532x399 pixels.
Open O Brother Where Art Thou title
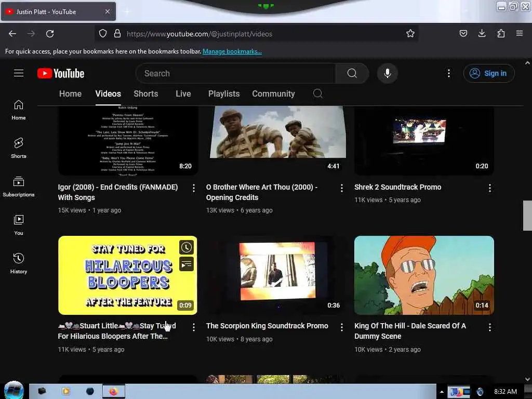click(262, 192)
